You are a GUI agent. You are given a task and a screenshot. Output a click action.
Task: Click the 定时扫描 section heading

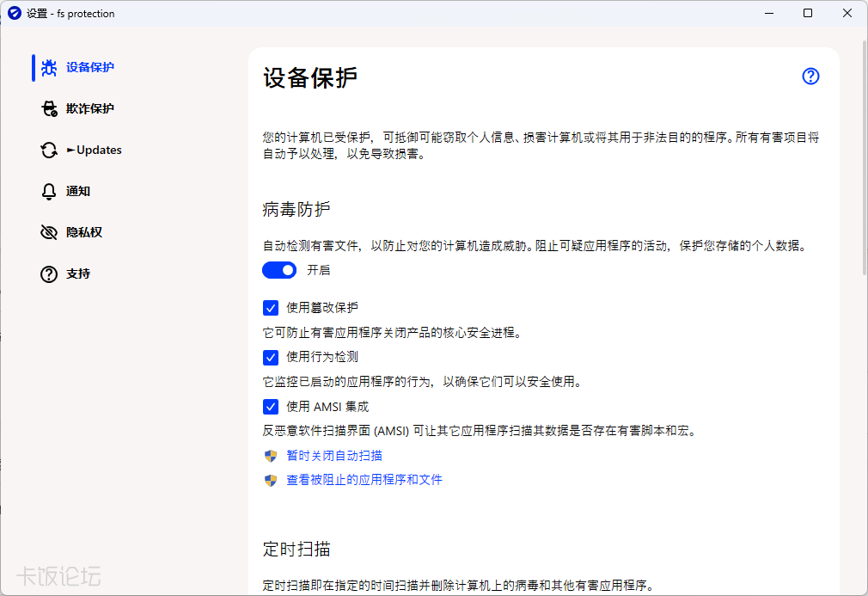tap(296, 549)
